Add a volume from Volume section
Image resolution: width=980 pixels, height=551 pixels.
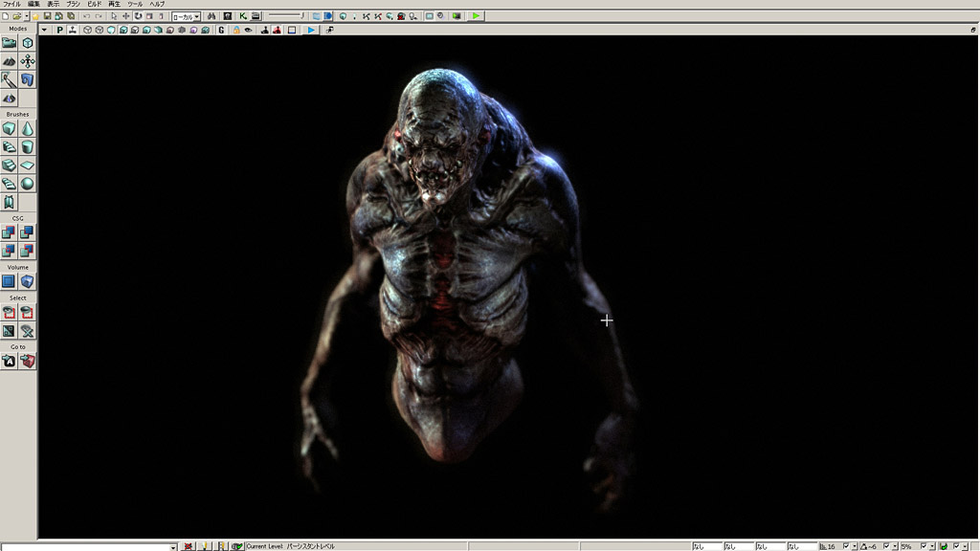click(28, 282)
